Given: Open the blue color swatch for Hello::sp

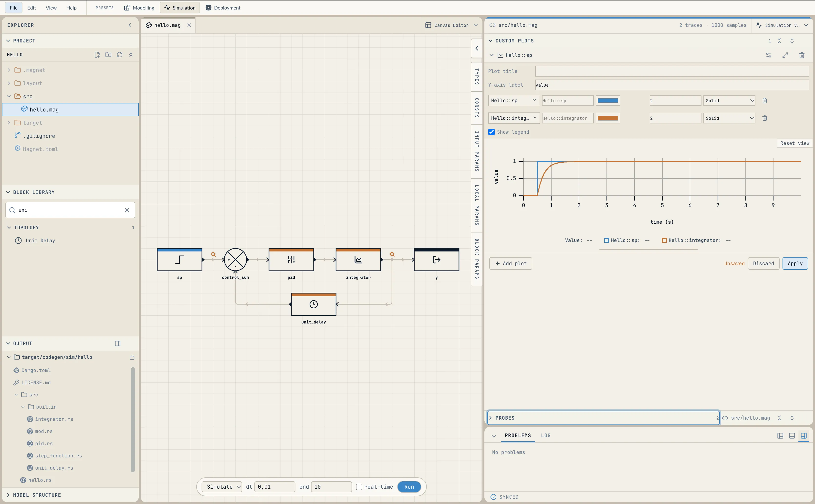Looking at the screenshot, I should (x=608, y=101).
